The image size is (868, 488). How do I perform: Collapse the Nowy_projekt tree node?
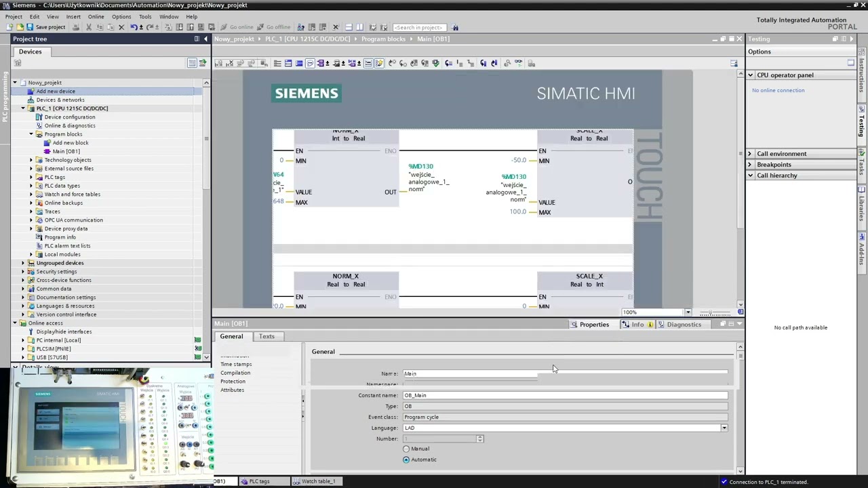(14, 83)
